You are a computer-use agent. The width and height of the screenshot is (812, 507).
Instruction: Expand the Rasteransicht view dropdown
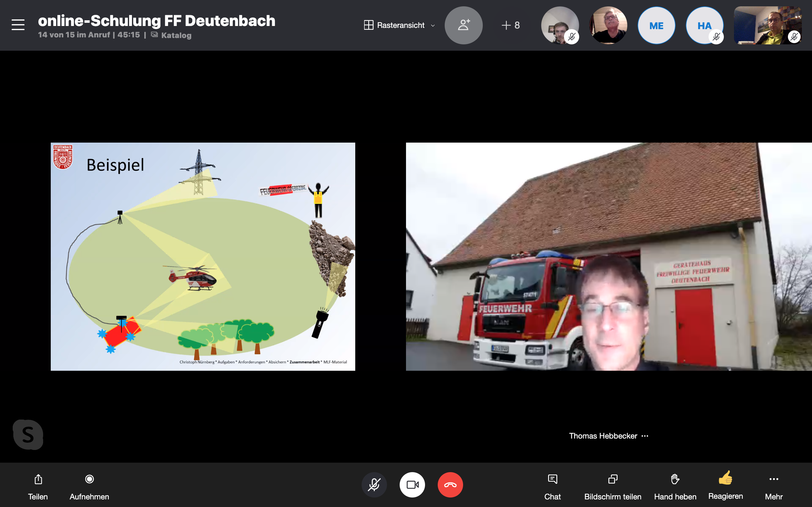[400, 25]
